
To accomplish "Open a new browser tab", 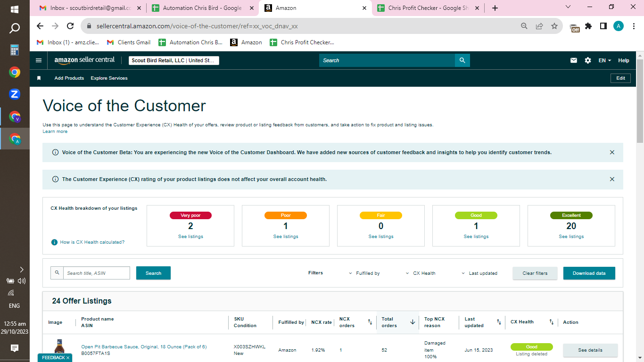I will point(495,8).
